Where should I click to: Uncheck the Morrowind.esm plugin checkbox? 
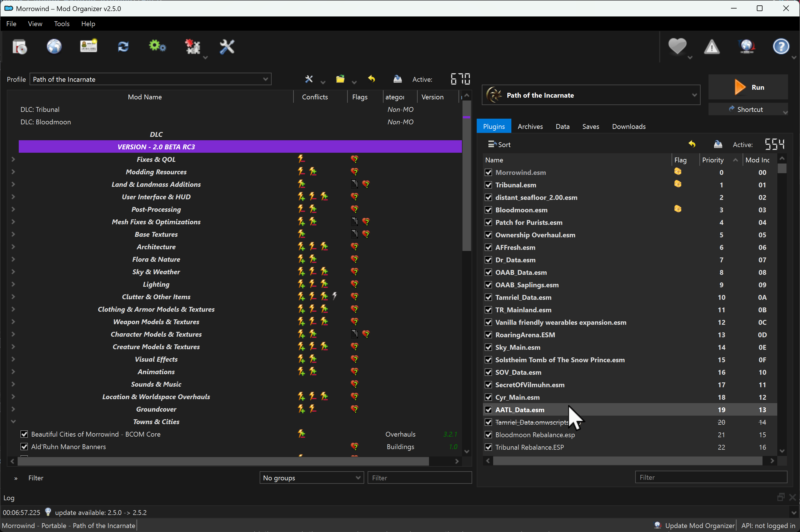pos(488,172)
